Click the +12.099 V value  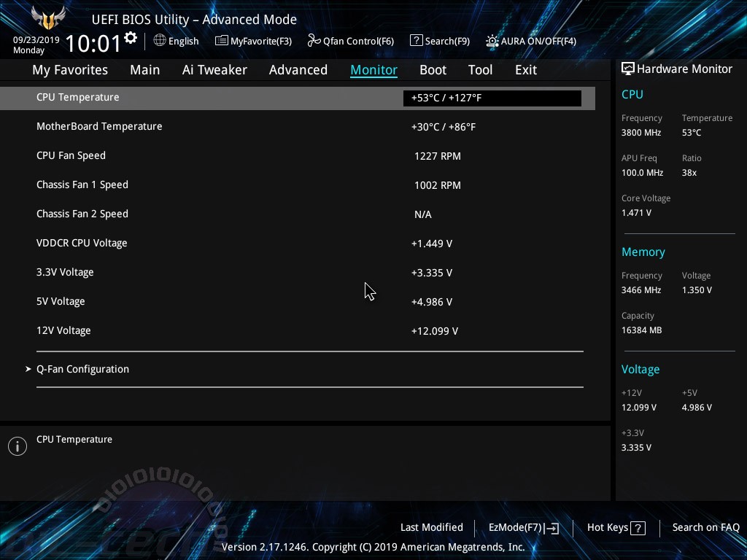(435, 331)
